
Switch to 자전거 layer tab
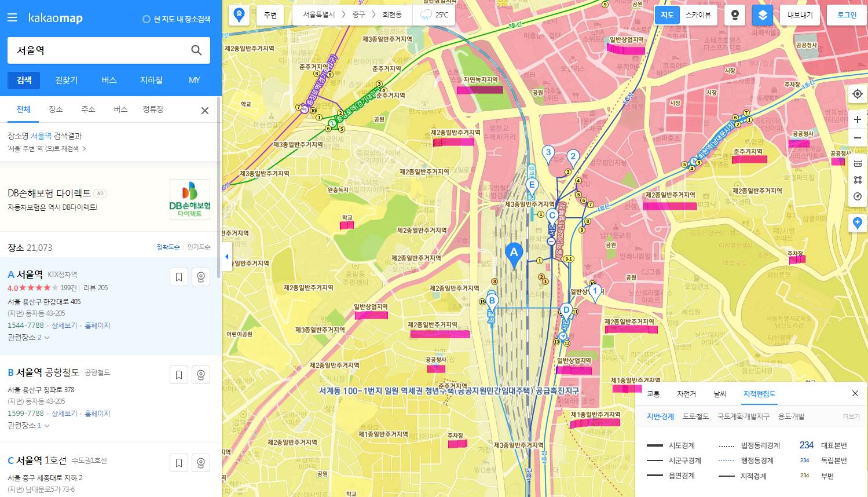pos(686,394)
